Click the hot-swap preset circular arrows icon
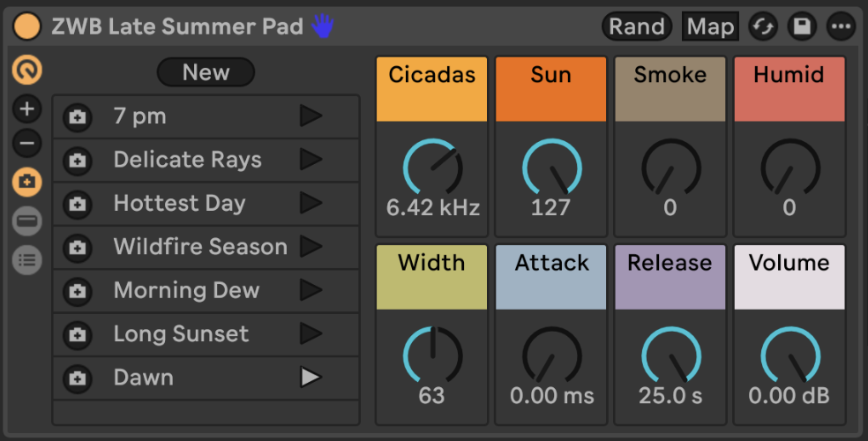Image resolution: width=868 pixels, height=441 pixels. pos(763,26)
